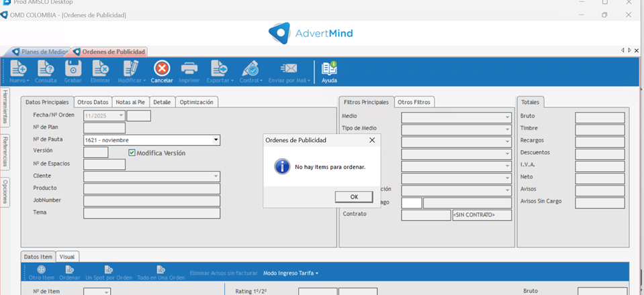Screen dimensions: 644x295
Task: Open the Detalle tab
Action: (x=163, y=102)
